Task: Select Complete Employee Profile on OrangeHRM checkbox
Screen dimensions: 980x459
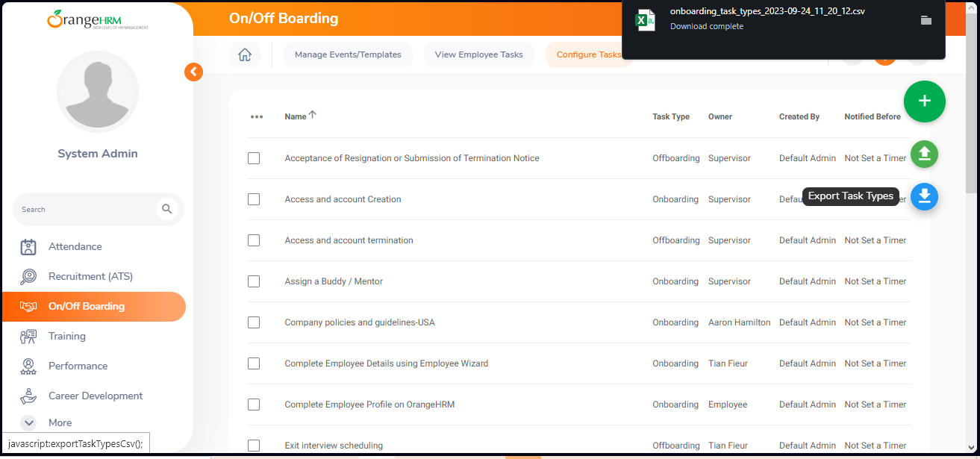Action: [254, 405]
